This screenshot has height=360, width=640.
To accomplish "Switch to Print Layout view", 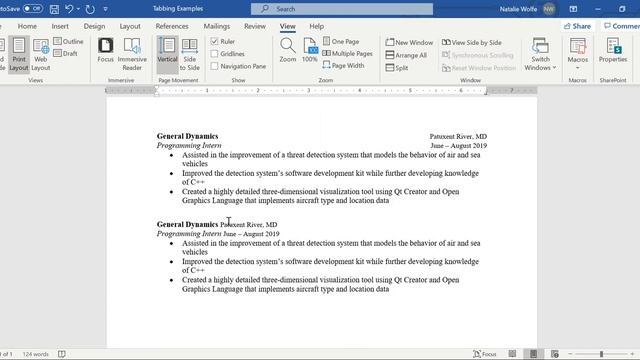I will point(19,54).
